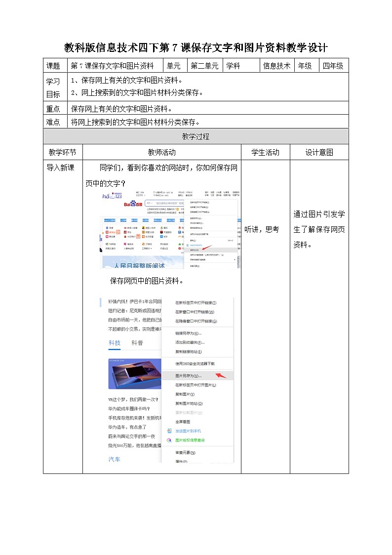Click the 信息技术 cell beside 学科
This screenshot has width=392, height=555.
(x=277, y=66)
